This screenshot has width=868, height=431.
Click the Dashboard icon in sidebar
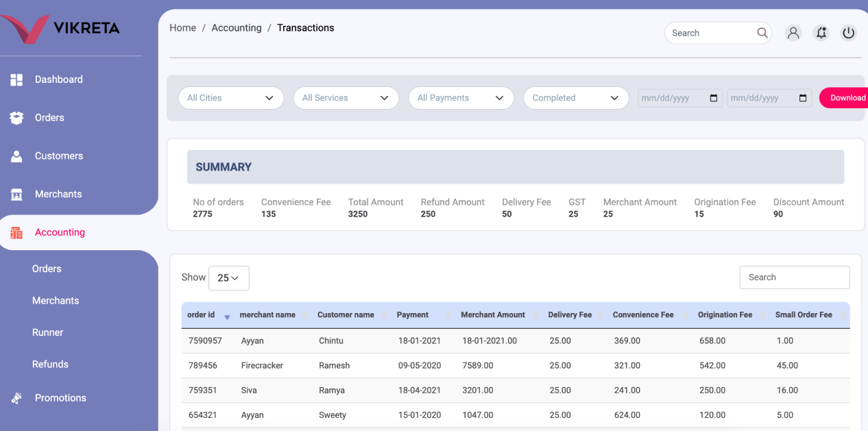(x=16, y=80)
